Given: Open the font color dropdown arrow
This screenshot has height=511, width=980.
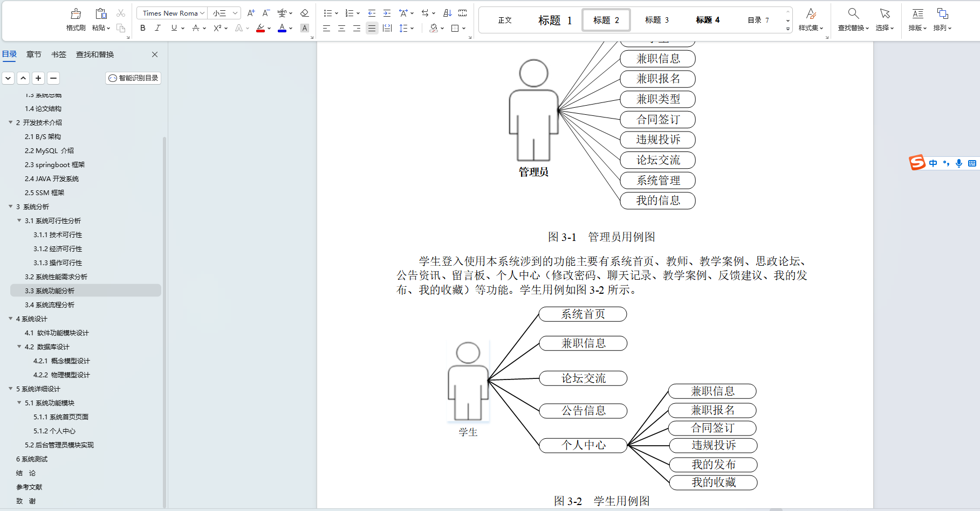Looking at the screenshot, I should point(291,29).
